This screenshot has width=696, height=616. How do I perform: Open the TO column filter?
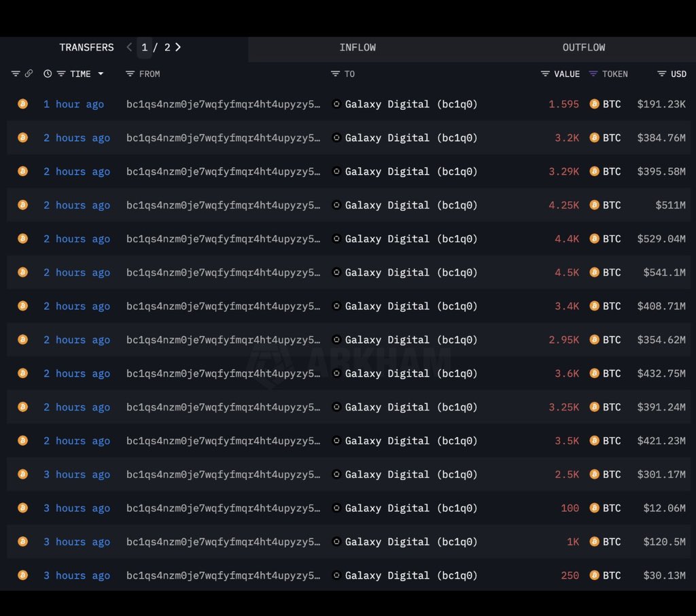336,73
